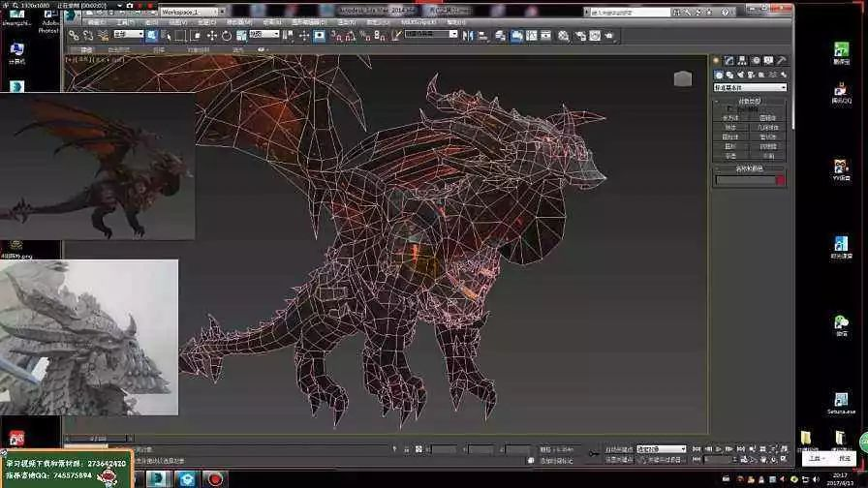Select Cameras category in Create panel
Screen dimensions: 868x488
pos(751,75)
